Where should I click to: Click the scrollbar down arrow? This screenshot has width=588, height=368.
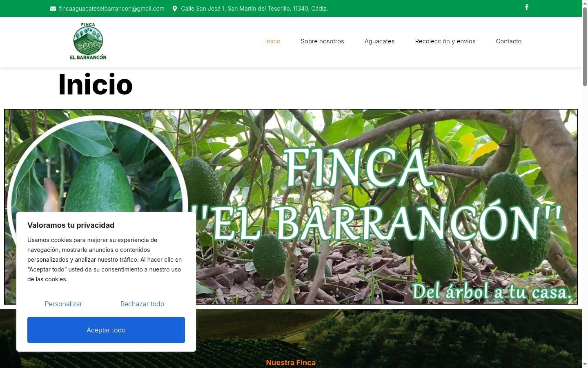(x=585, y=364)
